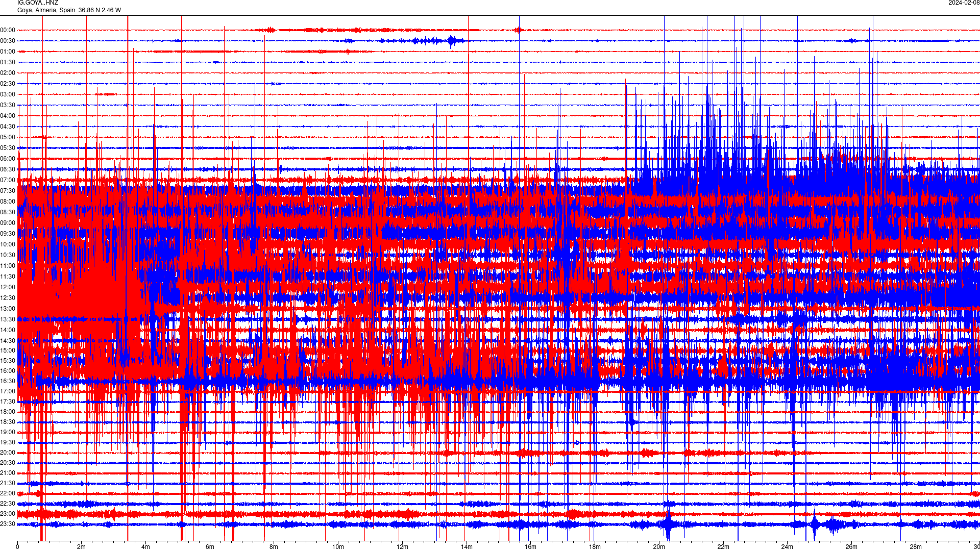
Task: Select the 10:30 time row label
Action: 8,255
